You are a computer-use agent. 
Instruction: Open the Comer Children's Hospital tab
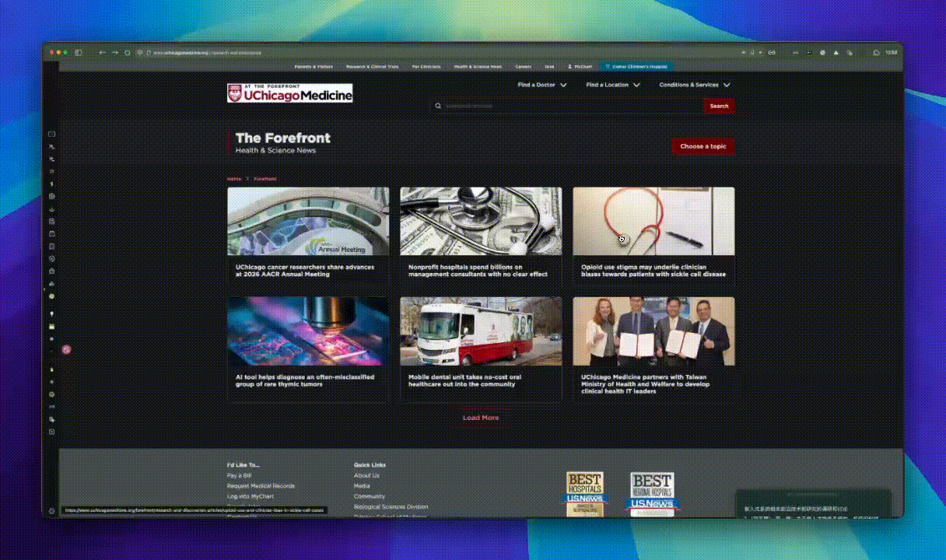tap(637, 67)
